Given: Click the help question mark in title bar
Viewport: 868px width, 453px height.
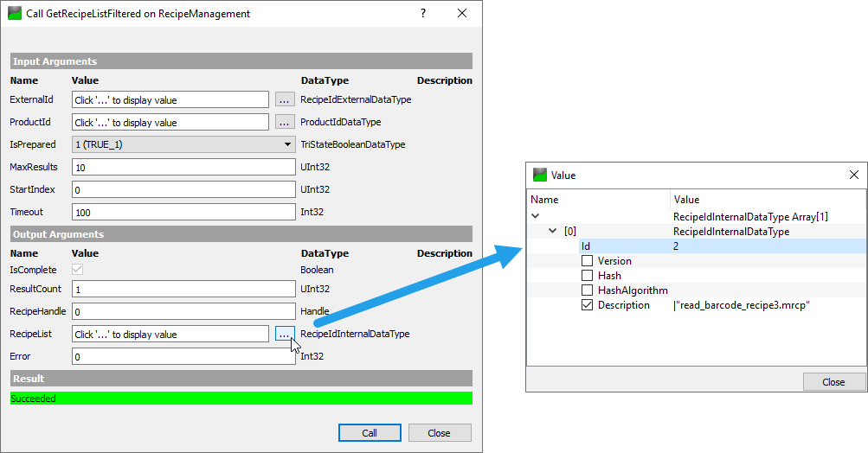Looking at the screenshot, I should pos(423,14).
